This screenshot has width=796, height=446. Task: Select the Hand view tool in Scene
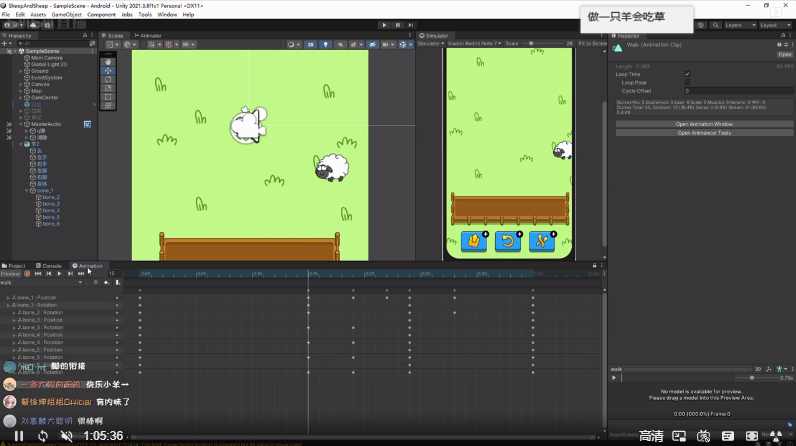108,62
